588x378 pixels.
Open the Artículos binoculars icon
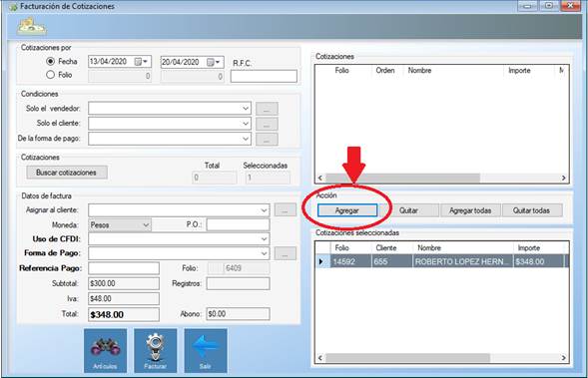click(x=106, y=351)
